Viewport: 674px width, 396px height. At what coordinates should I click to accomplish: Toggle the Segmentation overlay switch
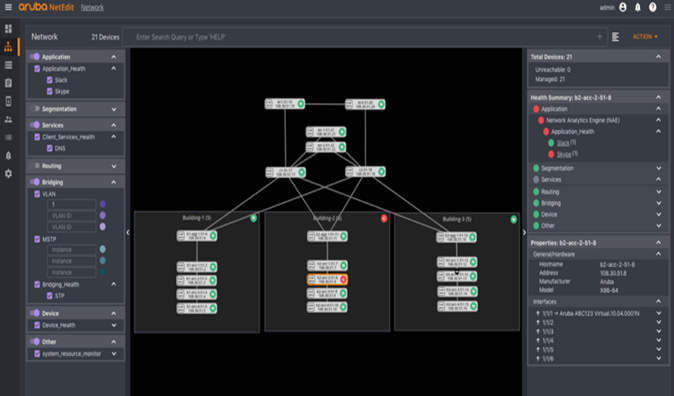[x=36, y=109]
